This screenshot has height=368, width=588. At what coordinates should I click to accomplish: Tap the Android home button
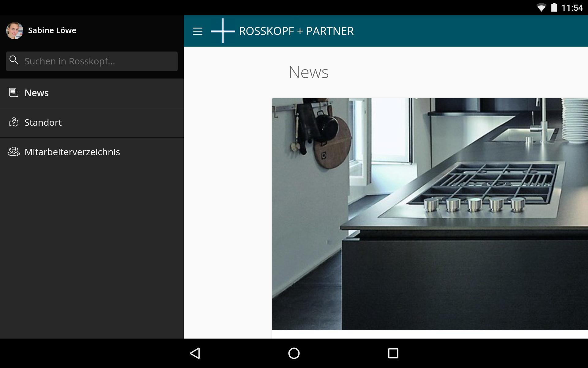tap(294, 353)
